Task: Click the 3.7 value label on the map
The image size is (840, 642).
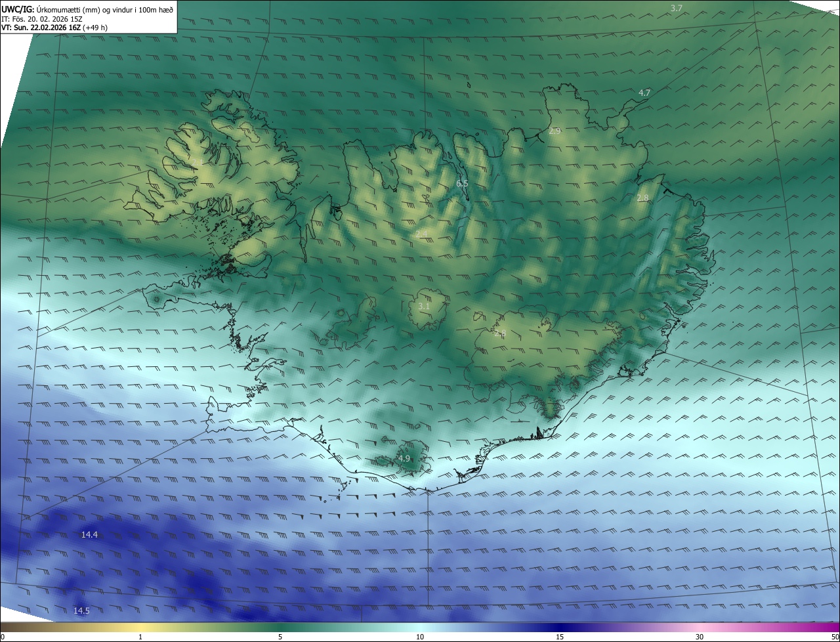Action: 677,8
